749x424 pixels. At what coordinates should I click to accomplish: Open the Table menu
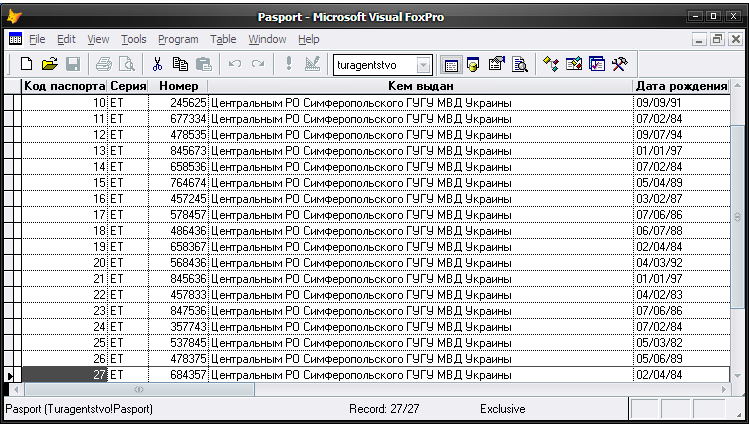click(223, 39)
